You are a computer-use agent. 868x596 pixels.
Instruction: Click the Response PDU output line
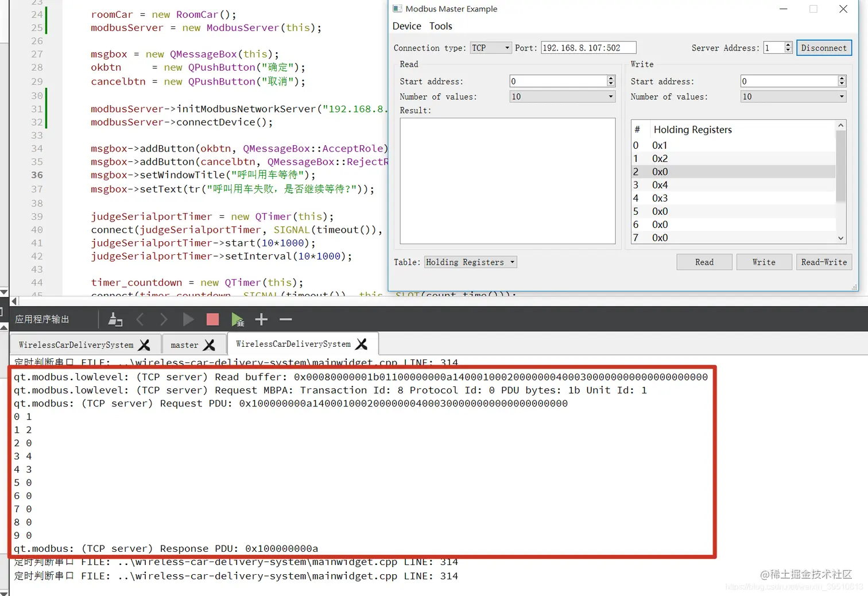coord(166,549)
